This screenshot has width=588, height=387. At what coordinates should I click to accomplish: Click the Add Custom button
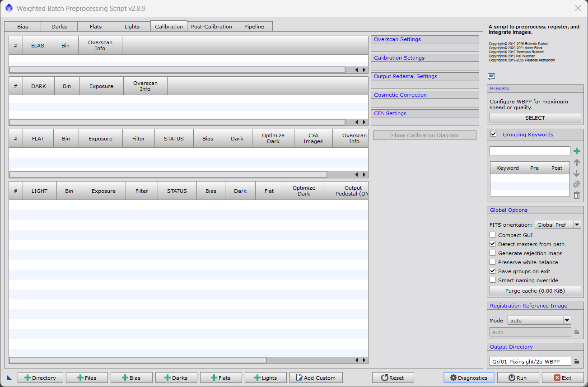316,378
